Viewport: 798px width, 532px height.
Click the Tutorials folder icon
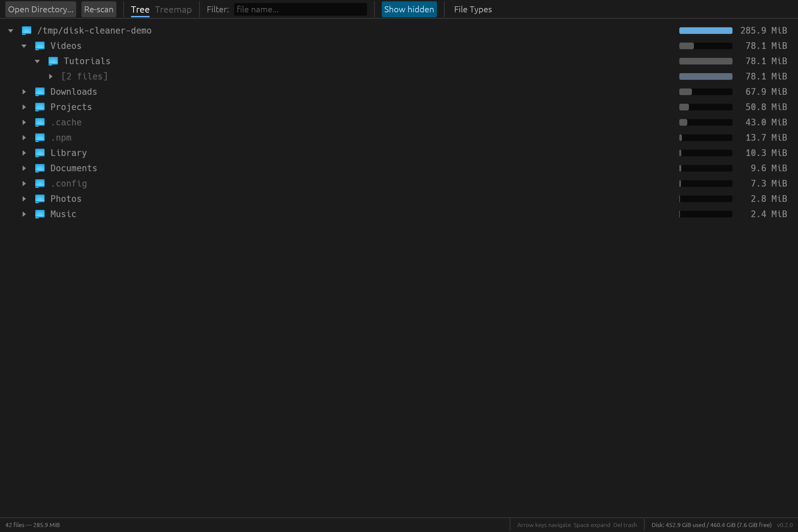[53, 61]
